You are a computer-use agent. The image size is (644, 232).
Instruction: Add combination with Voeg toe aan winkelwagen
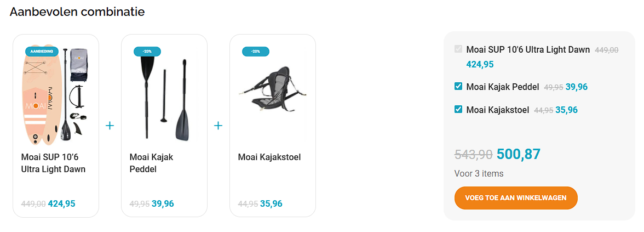click(x=516, y=198)
